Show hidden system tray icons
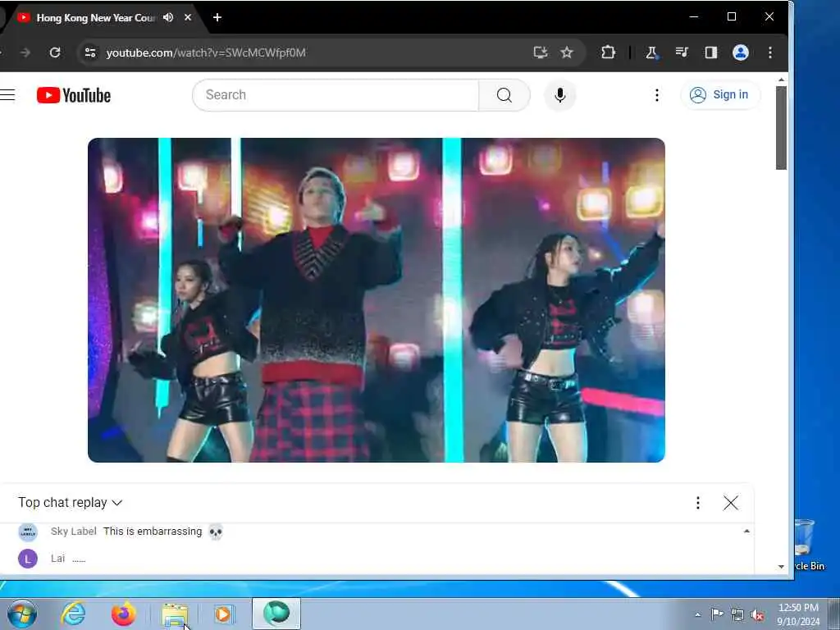Viewport: 840px width, 630px height. click(x=697, y=614)
